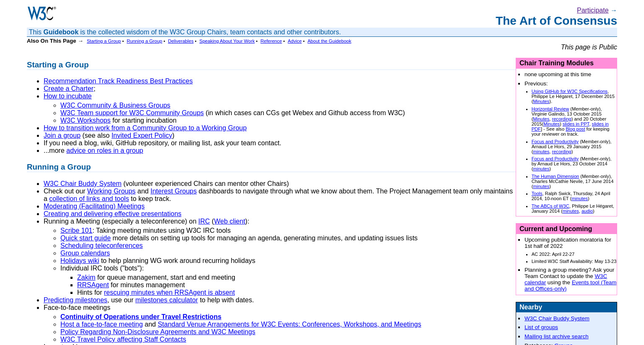Open Continuity of Operations under Travel Restrictions
The height and width of the screenshot is (345, 644).
point(141,317)
